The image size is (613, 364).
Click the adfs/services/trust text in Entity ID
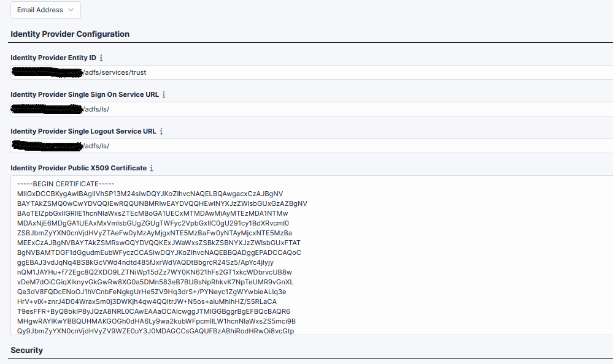tap(114, 72)
